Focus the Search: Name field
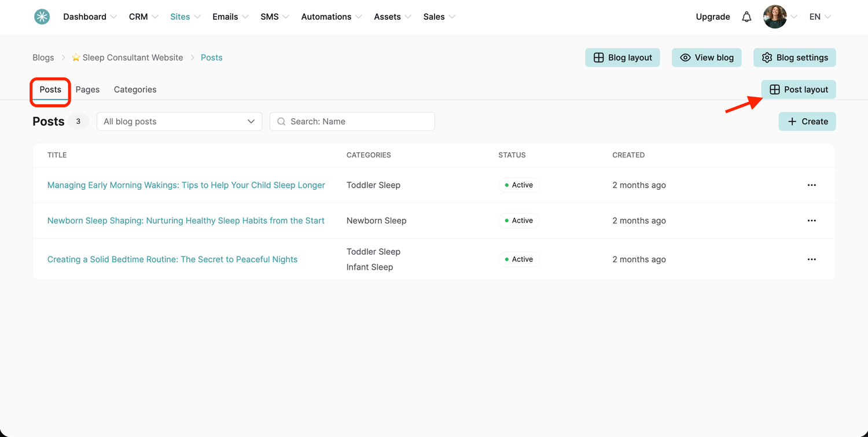Image resolution: width=868 pixels, height=437 pixels. [352, 122]
